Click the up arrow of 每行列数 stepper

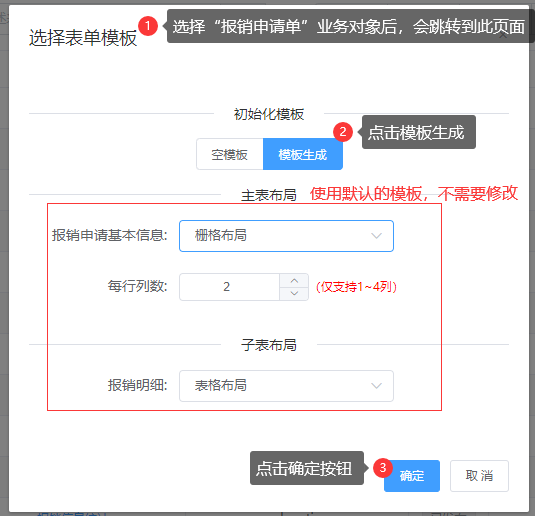coord(294,281)
